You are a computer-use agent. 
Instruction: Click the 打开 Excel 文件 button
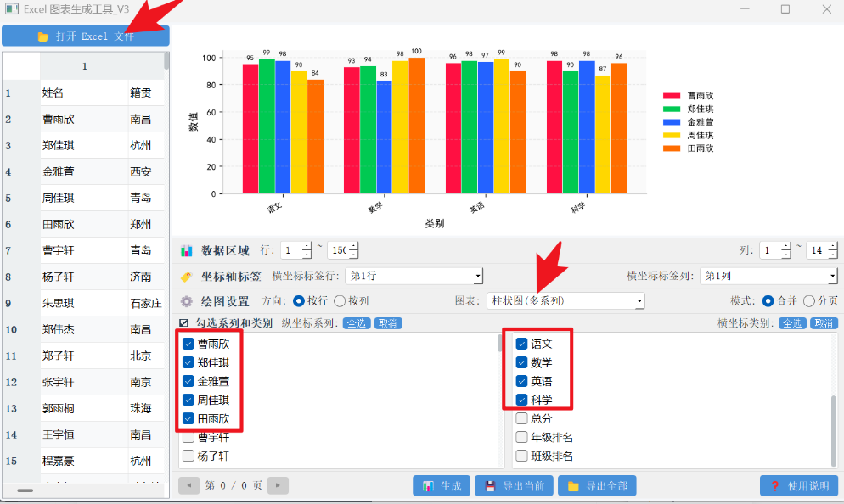coord(86,36)
